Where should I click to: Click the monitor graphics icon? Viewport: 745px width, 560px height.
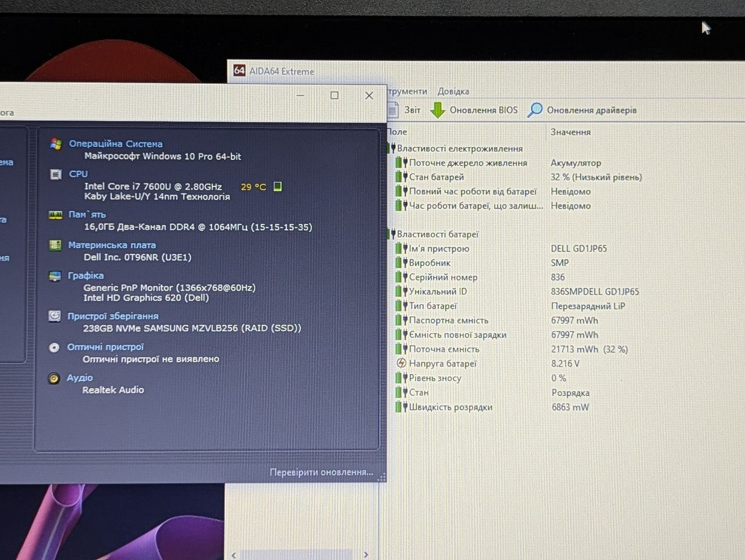[55, 276]
